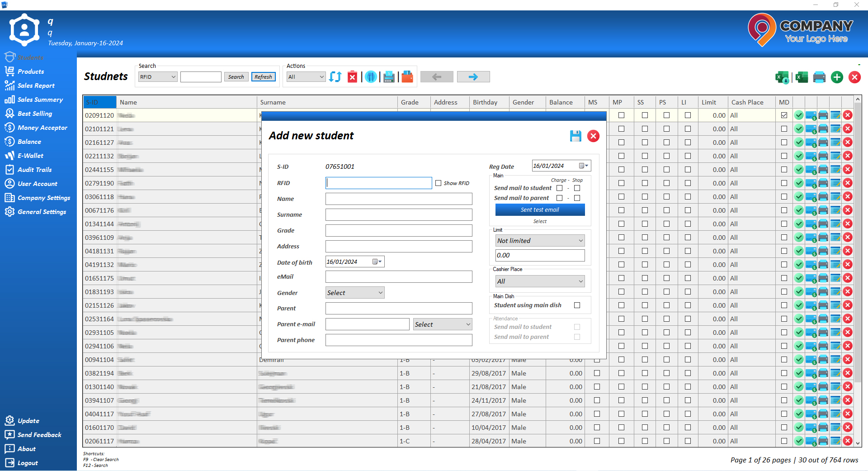Check Student using main dish box
Screen dimensions: 868x471
coord(577,305)
